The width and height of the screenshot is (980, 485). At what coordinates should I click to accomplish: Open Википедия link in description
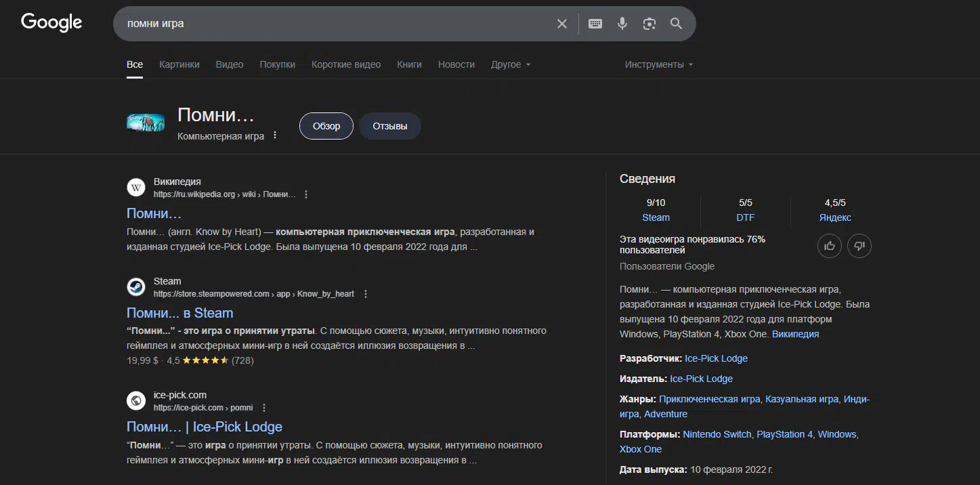click(x=795, y=334)
